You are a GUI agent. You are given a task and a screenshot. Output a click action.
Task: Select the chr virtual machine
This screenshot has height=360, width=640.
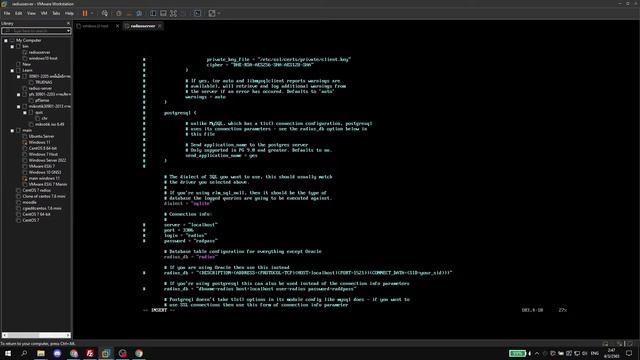coord(44,118)
